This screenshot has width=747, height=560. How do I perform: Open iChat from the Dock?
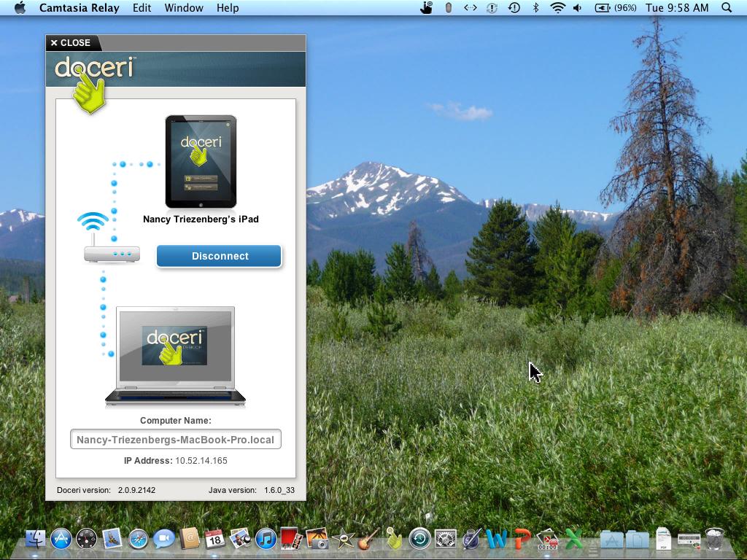164,539
